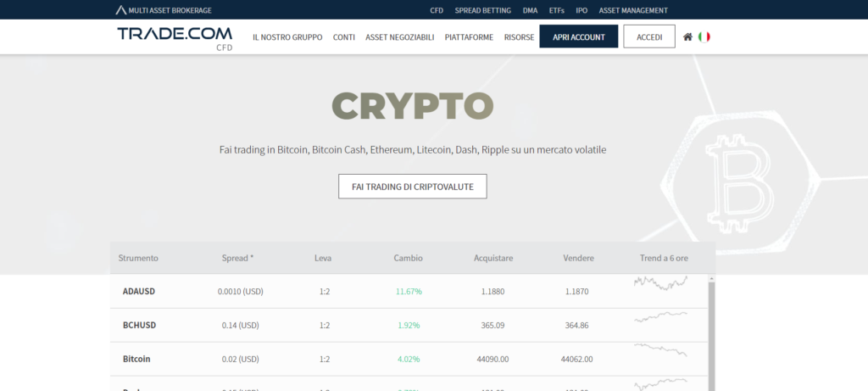Select the ADAUSD instrument row
This screenshot has width=868, height=391.
click(409, 291)
